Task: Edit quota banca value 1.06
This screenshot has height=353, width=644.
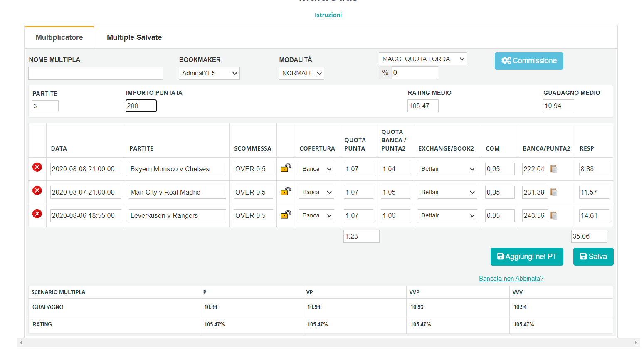Action: (395, 215)
